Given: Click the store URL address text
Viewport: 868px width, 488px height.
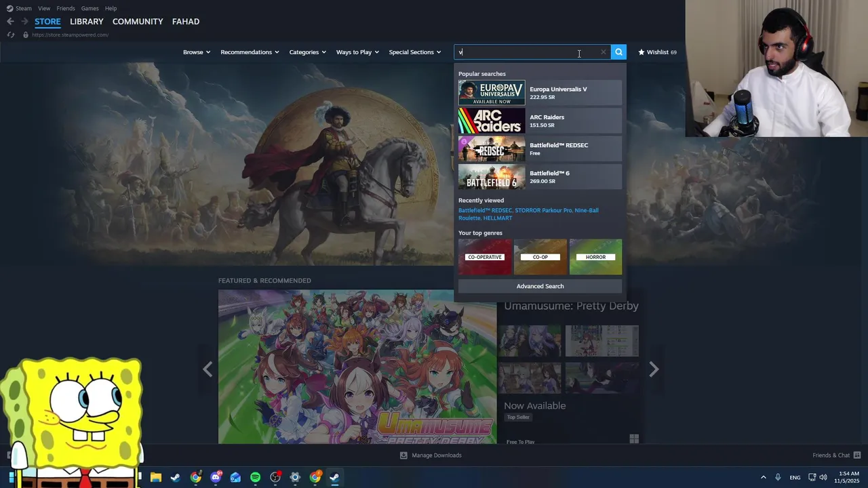Looking at the screenshot, I should coord(70,35).
